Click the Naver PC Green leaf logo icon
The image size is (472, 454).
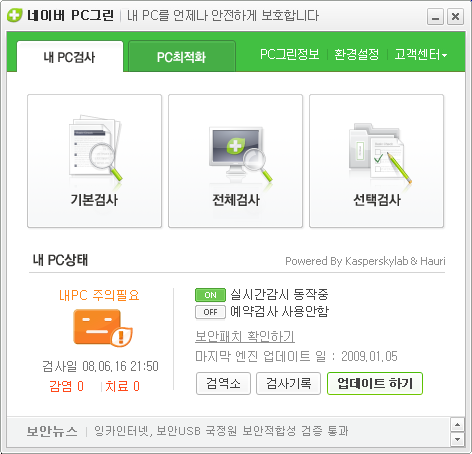(14, 15)
